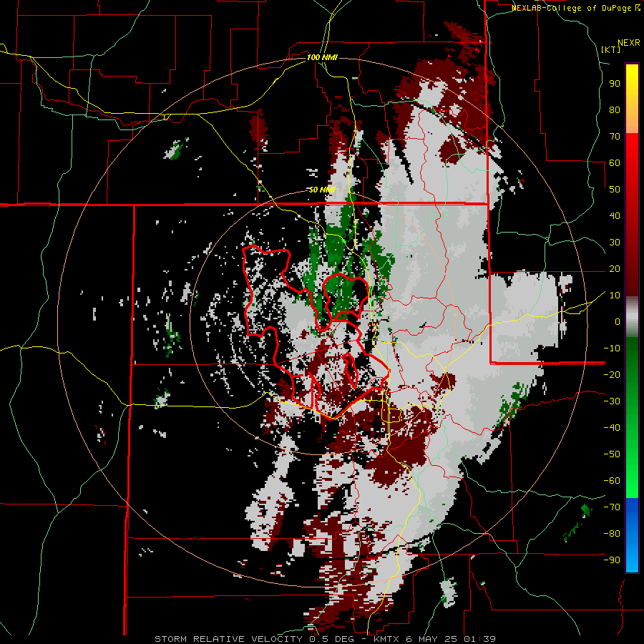
Task: Click the 10 value on velocity scale
Action: coord(615,296)
